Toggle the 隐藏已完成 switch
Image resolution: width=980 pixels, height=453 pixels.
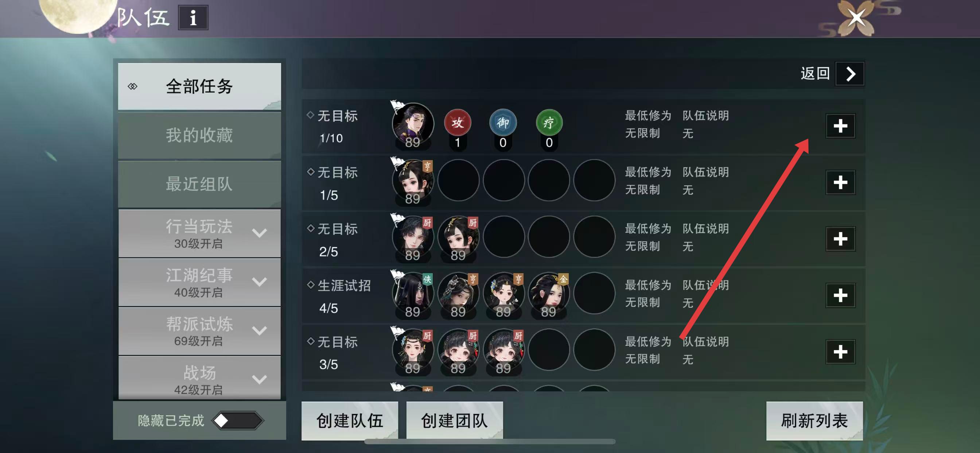tap(237, 421)
